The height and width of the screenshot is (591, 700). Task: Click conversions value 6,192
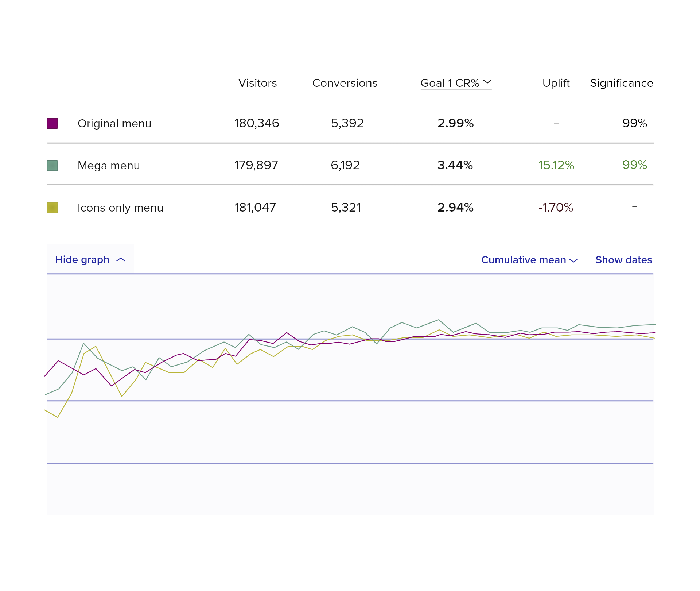point(345,165)
